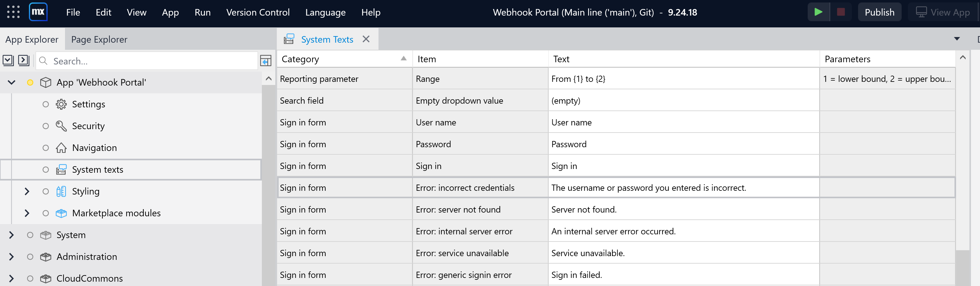Switch to the Page Explorer tab

click(99, 39)
